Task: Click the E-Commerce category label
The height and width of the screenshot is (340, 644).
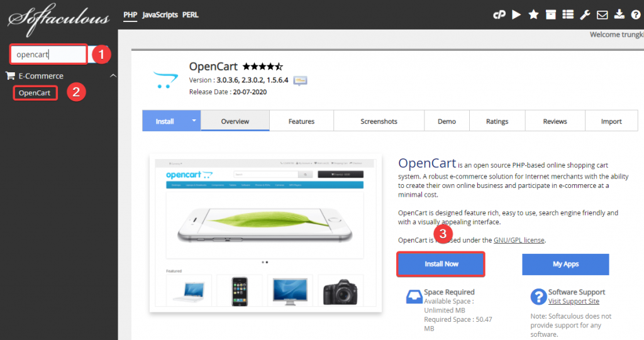Action: 41,76
